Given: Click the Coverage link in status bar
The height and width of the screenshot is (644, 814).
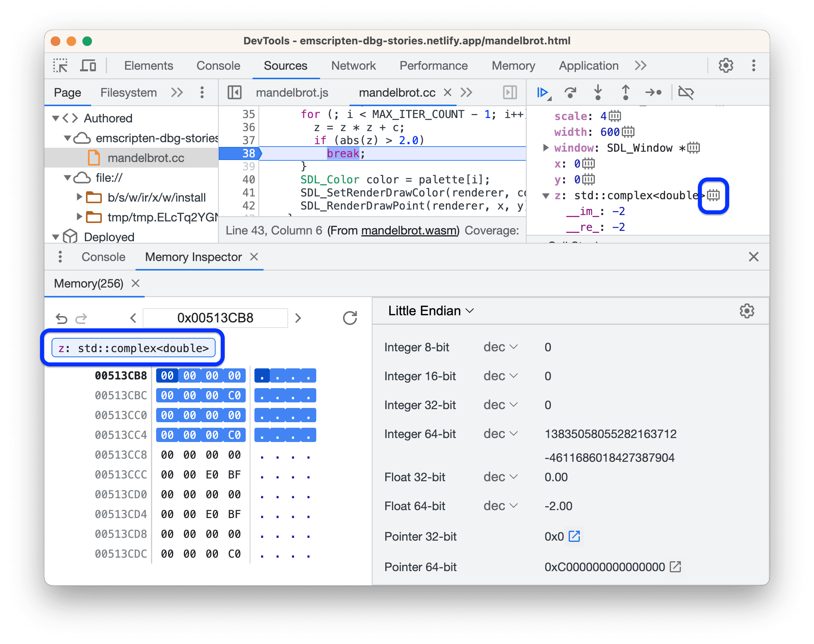Looking at the screenshot, I should 495,231.
